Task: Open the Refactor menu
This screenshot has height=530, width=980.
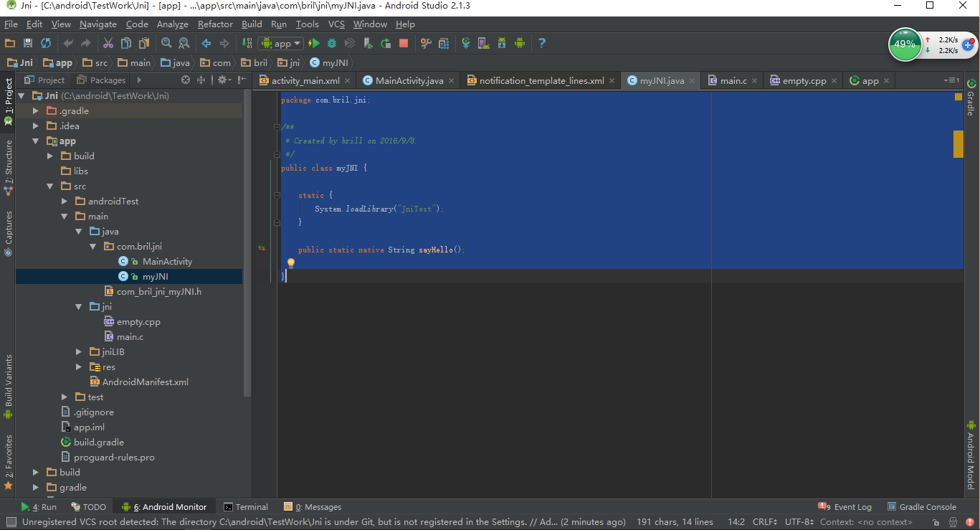Action: click(215, 24)
